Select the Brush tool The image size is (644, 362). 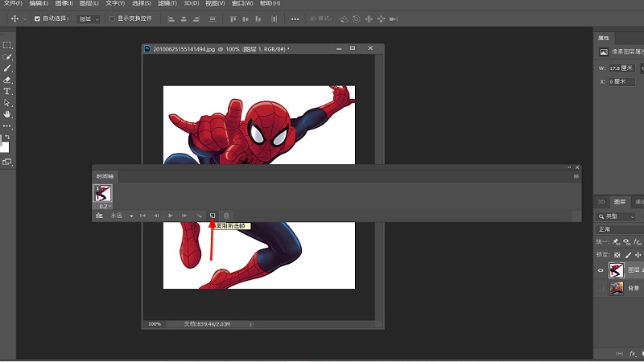tap(7, 68)
